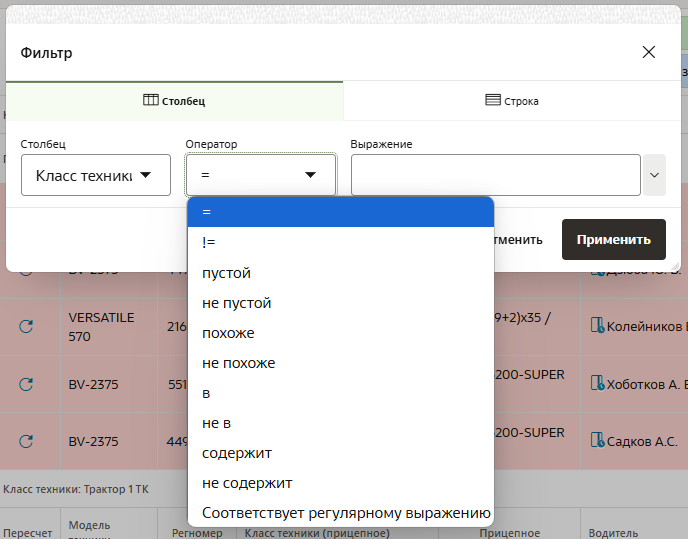Collapse the Оператор dropdown
The width and height of the screenshot is (688, 539).
click(260, 175)
